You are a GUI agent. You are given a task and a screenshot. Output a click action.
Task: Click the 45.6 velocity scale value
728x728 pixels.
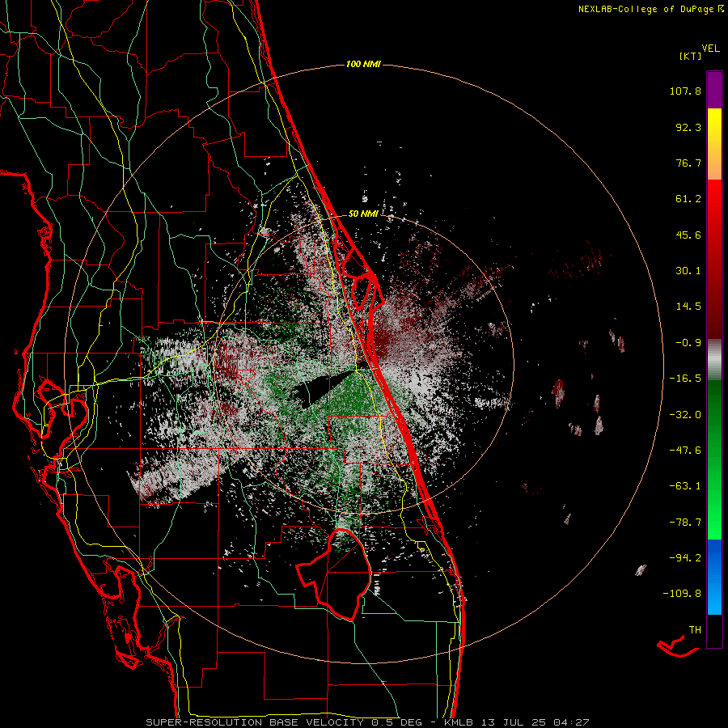coord(688,235)
